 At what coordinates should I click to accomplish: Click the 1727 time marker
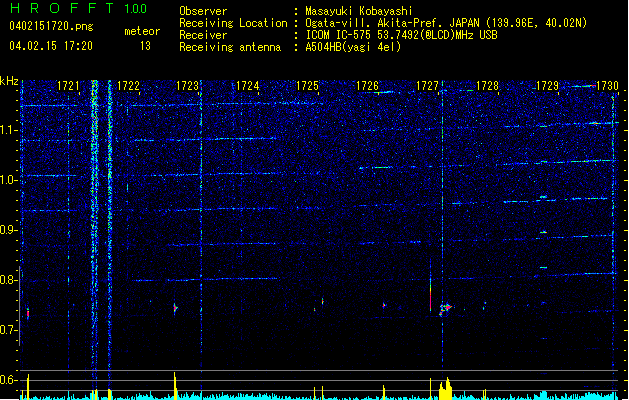(x=428, y=86)
